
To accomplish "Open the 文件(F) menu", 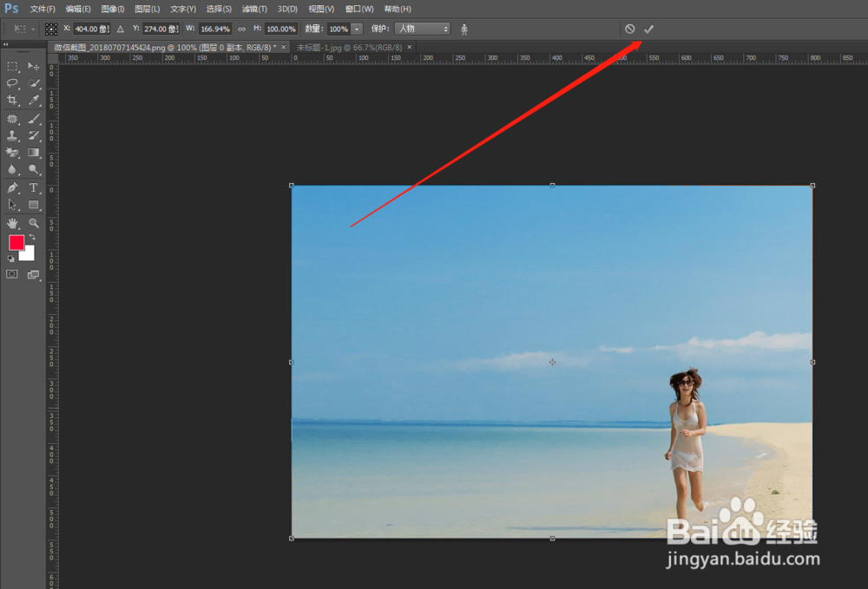I will click(x=43, y=9).
